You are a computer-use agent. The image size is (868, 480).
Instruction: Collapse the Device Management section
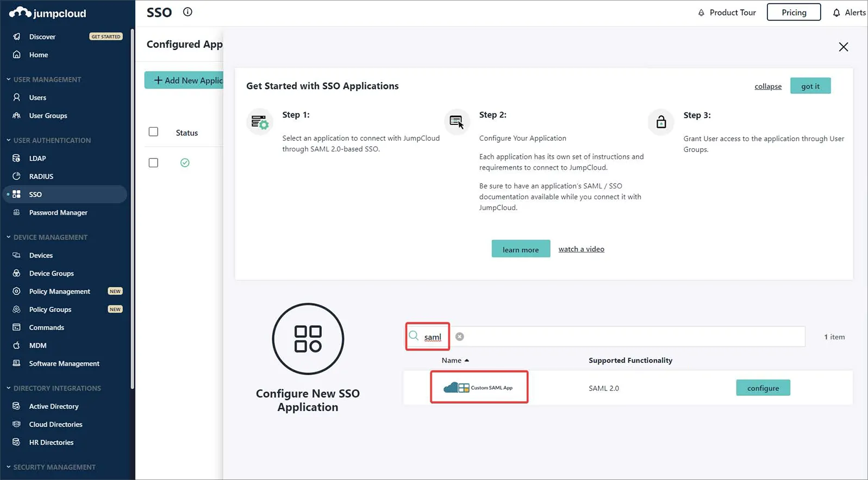pyautogui.click(x=9, y=237)
